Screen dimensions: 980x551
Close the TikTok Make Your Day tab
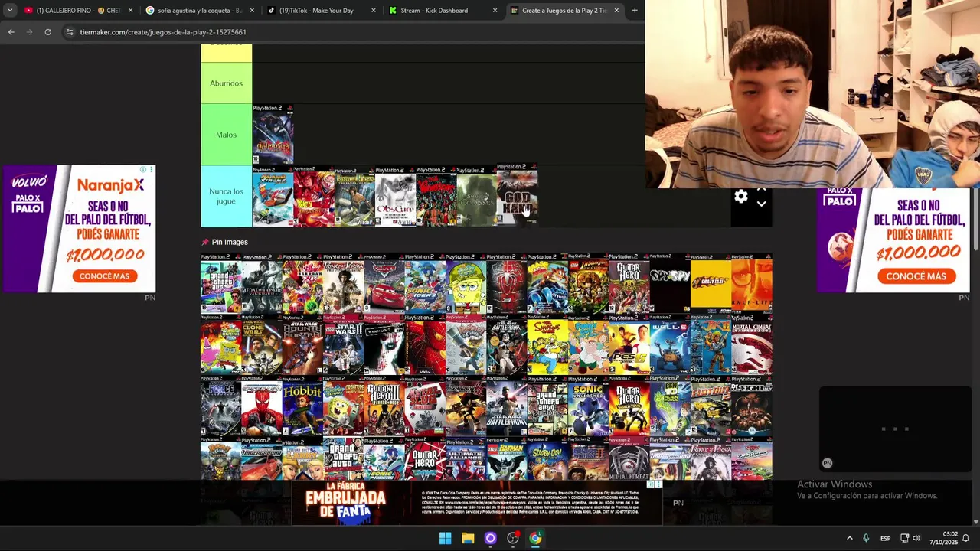point(373,10)
